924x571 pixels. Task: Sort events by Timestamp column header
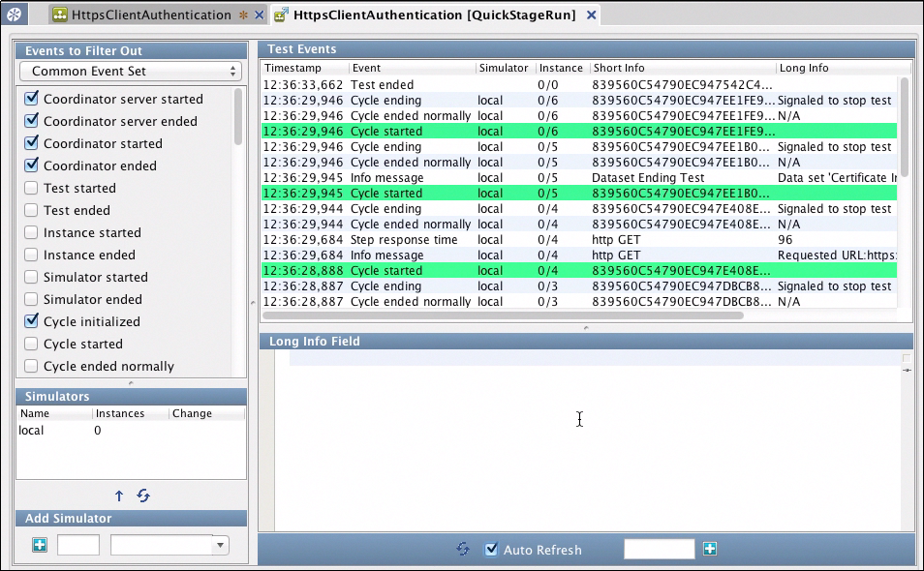305,69
